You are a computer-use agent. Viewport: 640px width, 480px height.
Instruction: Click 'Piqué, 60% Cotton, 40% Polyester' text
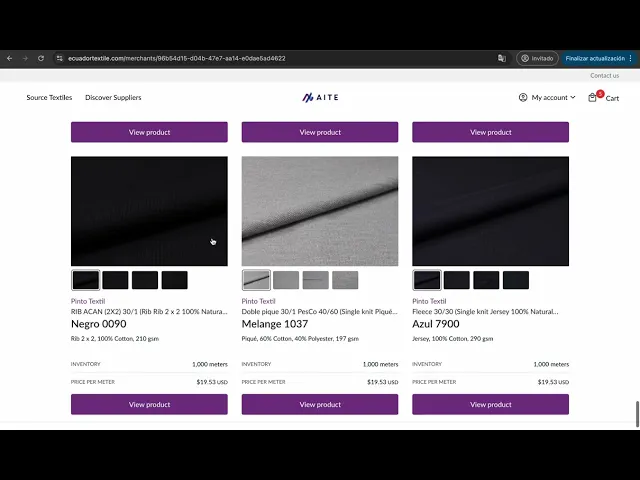300,339
